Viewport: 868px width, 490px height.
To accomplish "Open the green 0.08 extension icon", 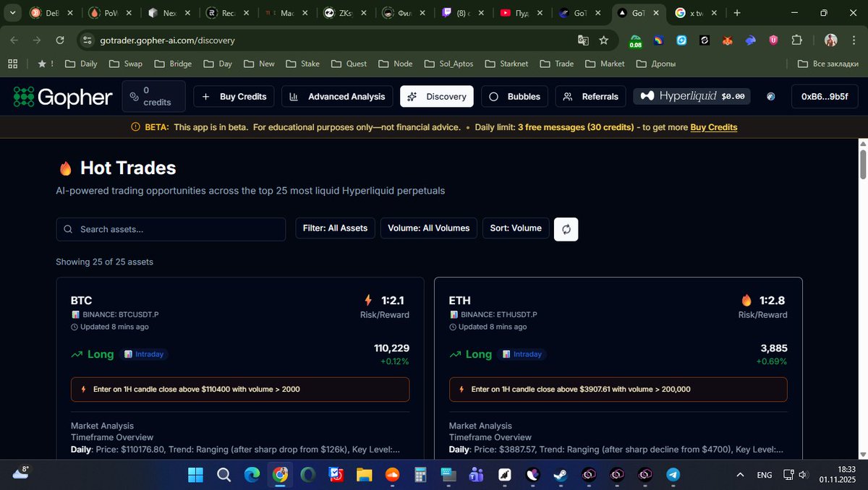I will (635, 41).
